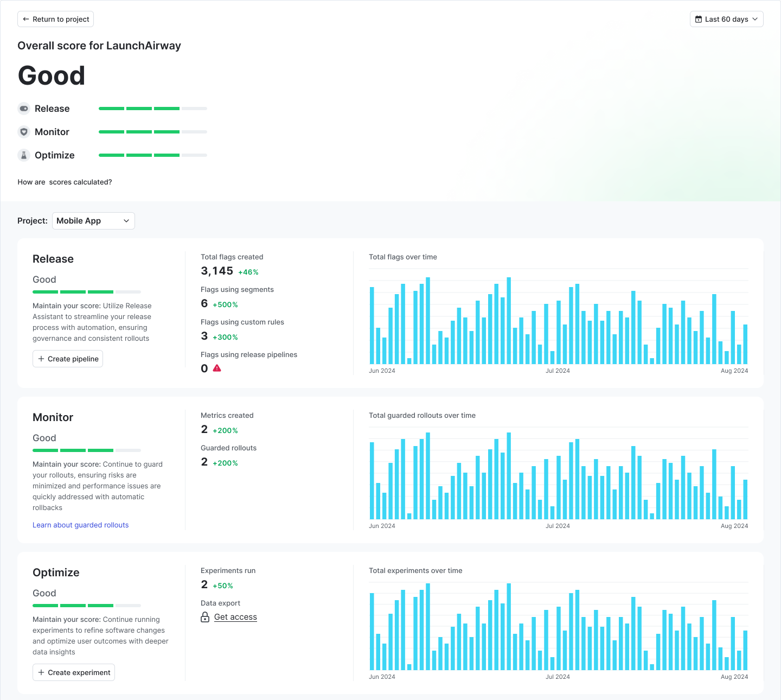Viewport: 781px width, 700px height.
Task: Click the lock icon beside Data export
Action: click(205, 617)
